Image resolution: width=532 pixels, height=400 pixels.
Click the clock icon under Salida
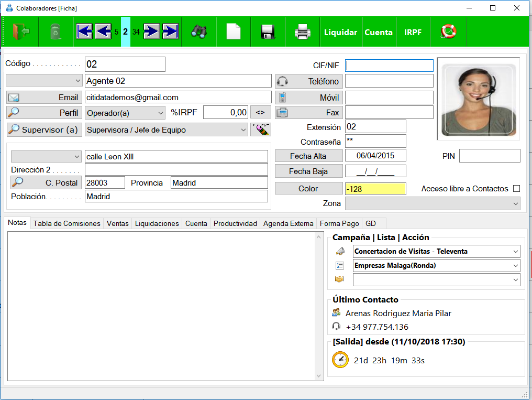click(340, 360)
